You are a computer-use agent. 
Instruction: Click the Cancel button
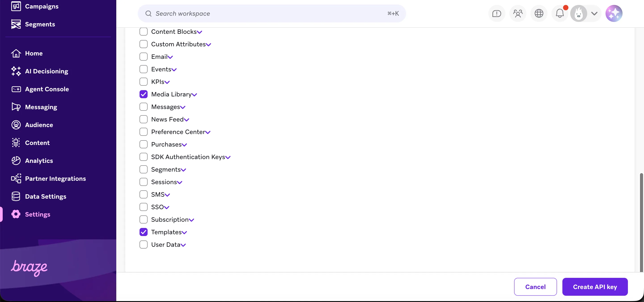(x=535, y=287)
